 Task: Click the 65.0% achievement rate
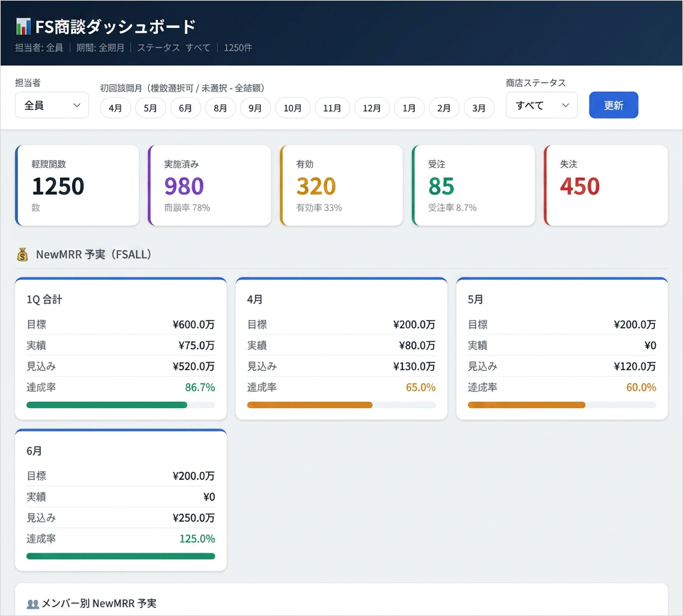point(420,387)
